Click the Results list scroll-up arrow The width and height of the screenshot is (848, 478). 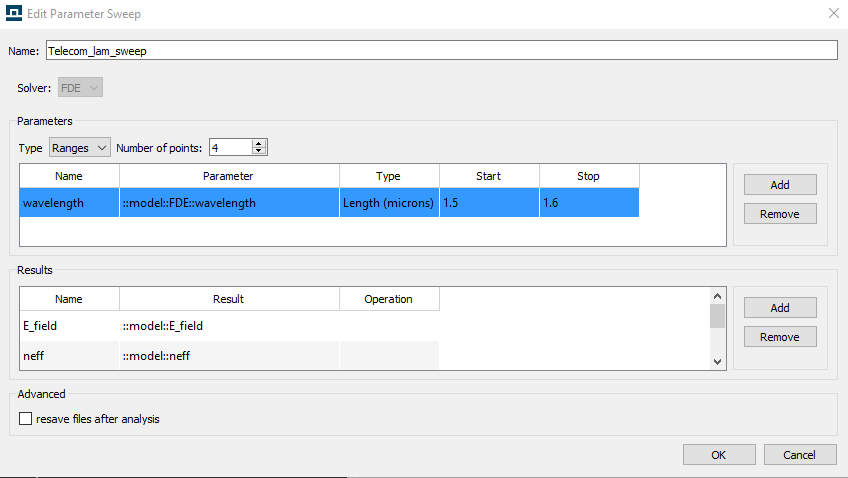click(717, 296)
